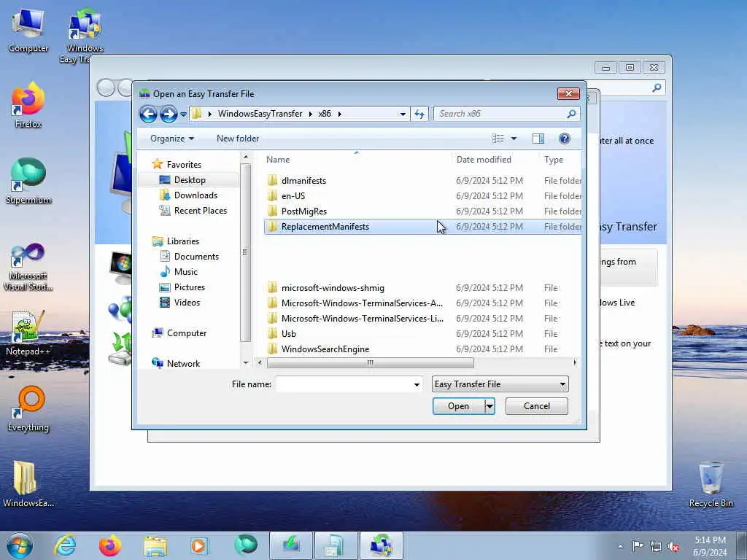Open Pictures library in navigation pane
The image size is (747, 560).
pos(189,287)
